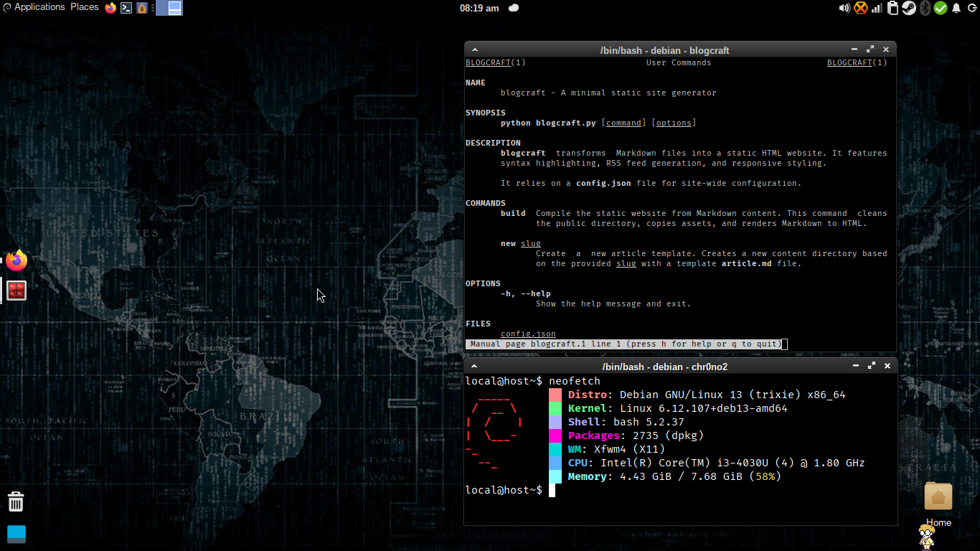Image resolution: width=980 pixels, height=551 pixels.
Task: Click the 'Shell' label in neofetch output
Action: (584, 422)
